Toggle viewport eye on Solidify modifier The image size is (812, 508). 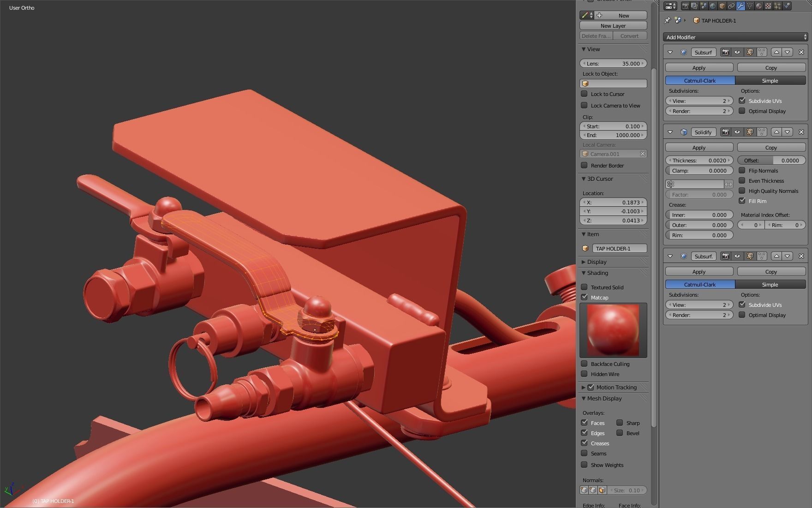737,132
